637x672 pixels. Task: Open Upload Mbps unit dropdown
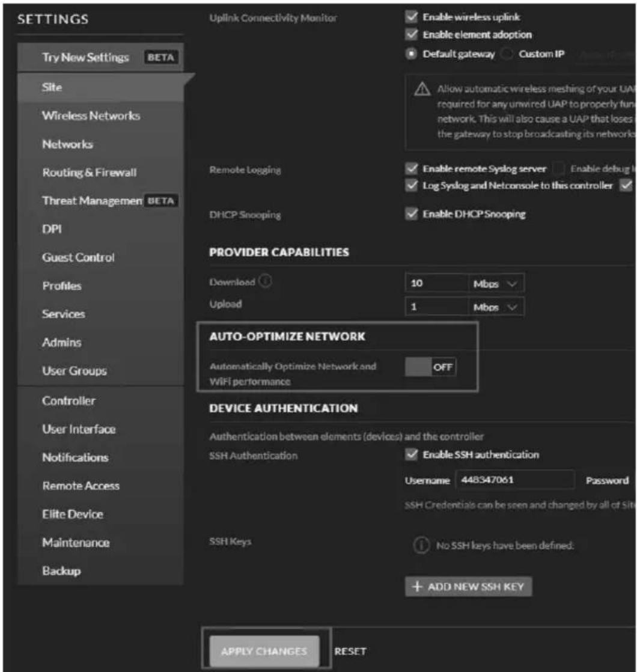[496, 307]
